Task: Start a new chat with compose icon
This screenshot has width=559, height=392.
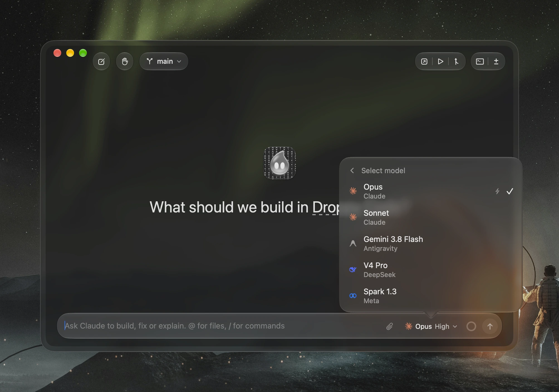Action: point(101,61)
